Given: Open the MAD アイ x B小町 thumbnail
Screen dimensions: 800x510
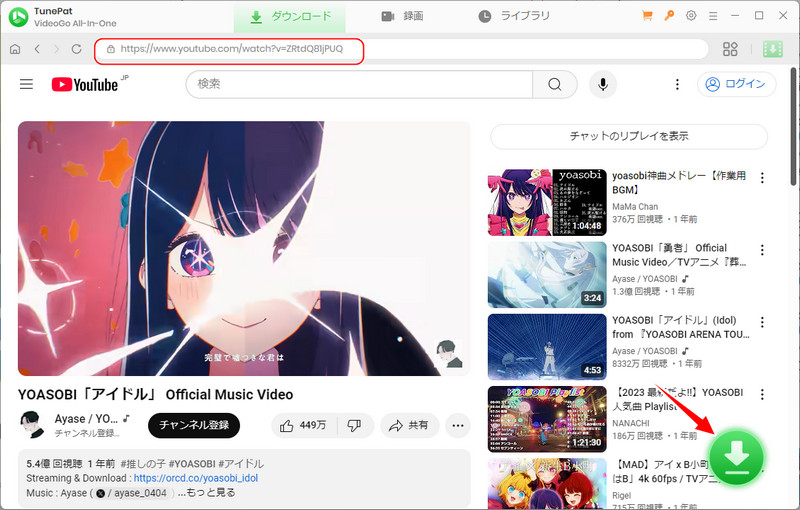Looking at the screenshot, I should (x=547, y=483).
